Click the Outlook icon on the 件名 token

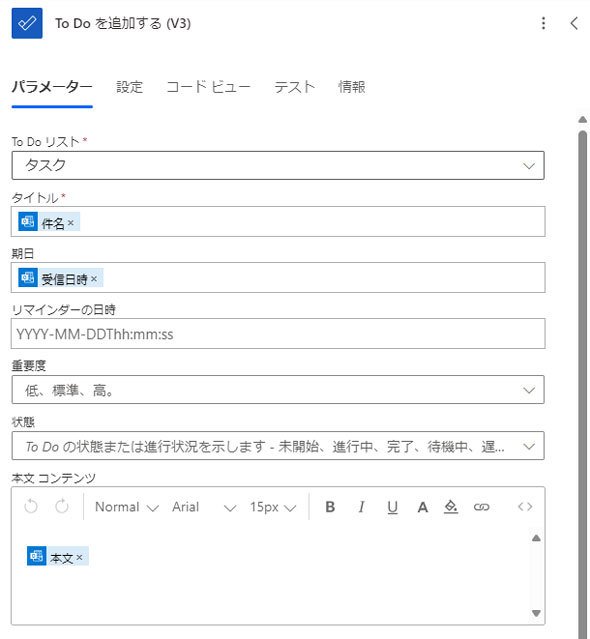[28, 222]
